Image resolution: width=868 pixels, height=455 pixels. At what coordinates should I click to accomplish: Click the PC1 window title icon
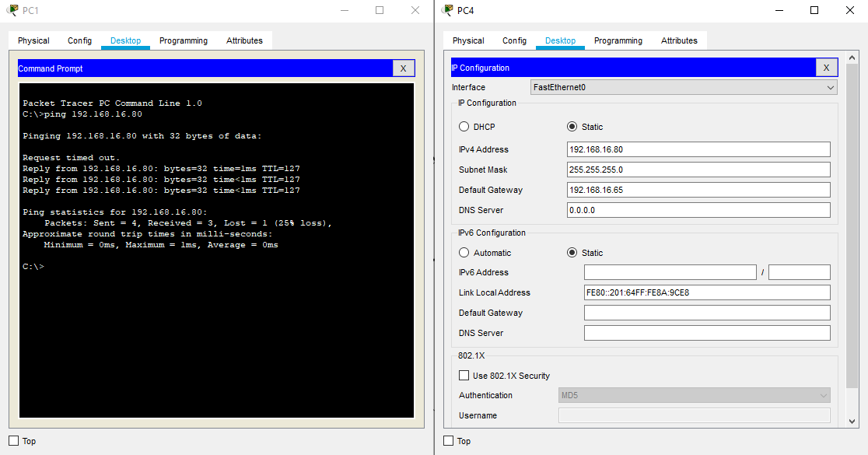click(12, 10)
